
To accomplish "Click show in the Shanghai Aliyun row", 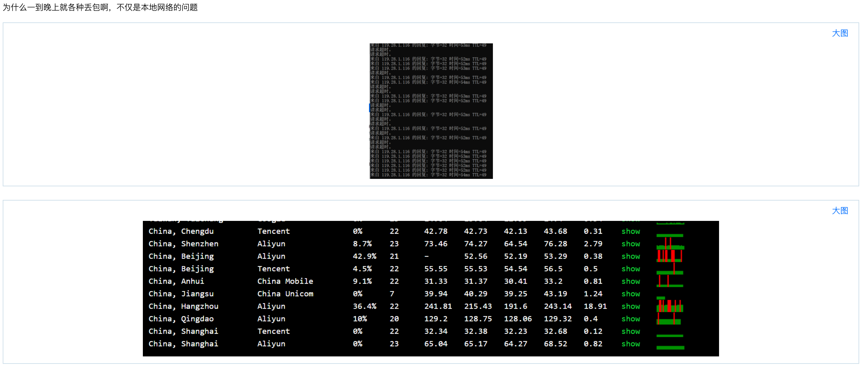I will click(631, 344).
